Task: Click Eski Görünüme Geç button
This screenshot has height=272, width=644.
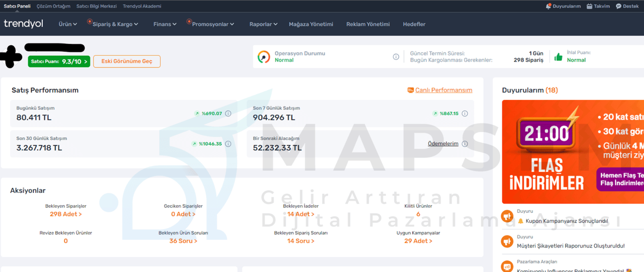Action: coord(127,61)
